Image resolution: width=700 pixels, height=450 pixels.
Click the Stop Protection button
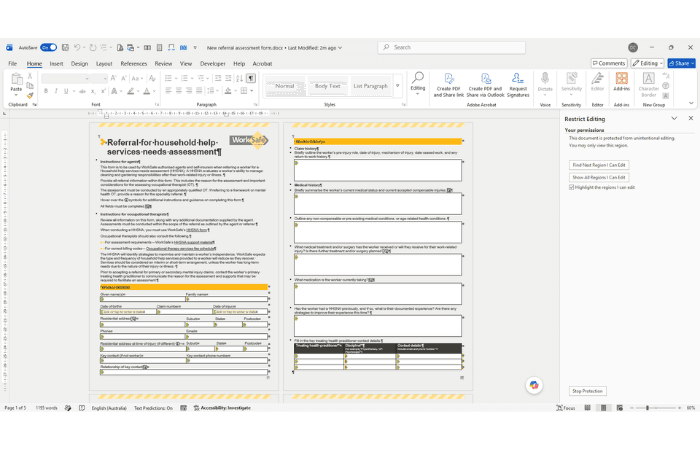point(588,391)
